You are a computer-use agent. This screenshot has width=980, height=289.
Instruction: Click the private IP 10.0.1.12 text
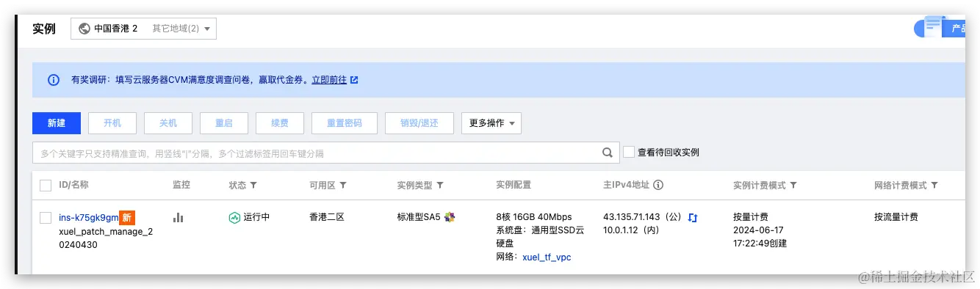631,230
